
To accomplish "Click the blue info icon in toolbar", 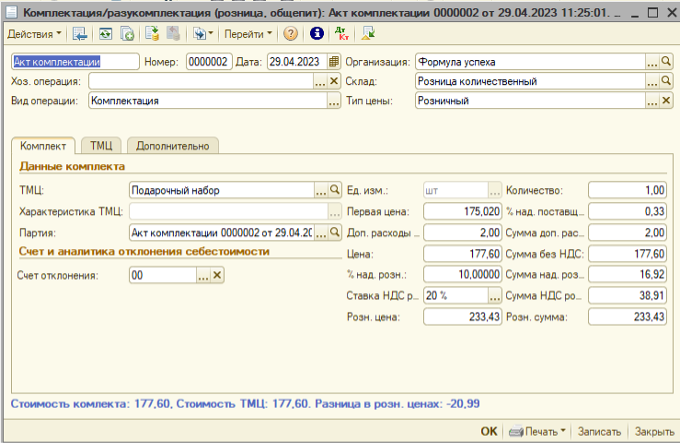I will (317, 33).
